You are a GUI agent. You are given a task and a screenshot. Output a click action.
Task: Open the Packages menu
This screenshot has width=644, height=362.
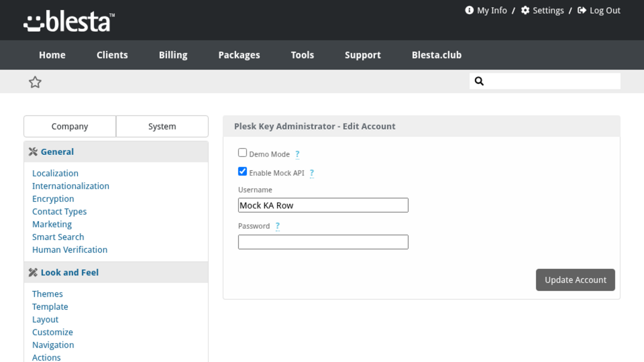click(239, 55)
